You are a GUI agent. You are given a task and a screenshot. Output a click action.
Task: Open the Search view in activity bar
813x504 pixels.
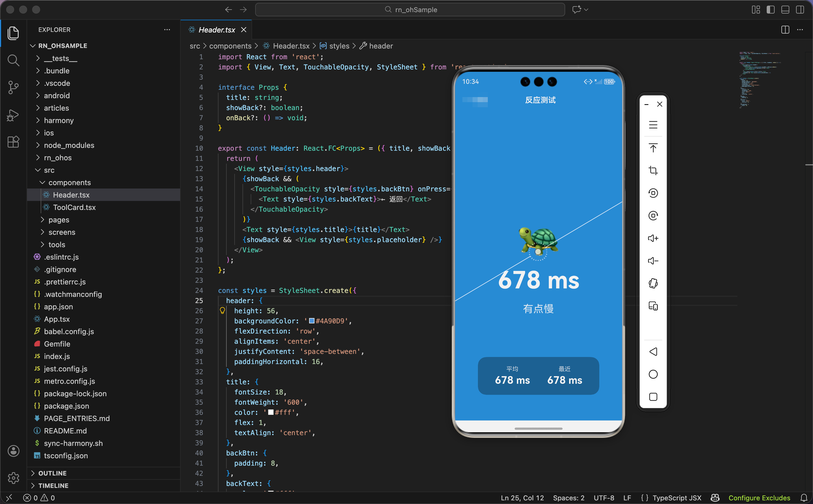13,60
